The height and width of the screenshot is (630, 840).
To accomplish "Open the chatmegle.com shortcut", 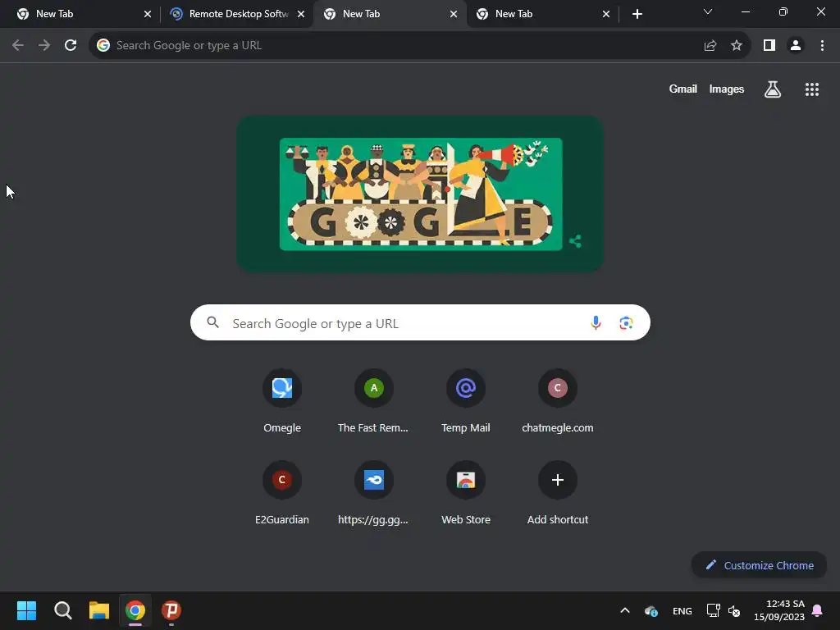I will pos(558,400).
